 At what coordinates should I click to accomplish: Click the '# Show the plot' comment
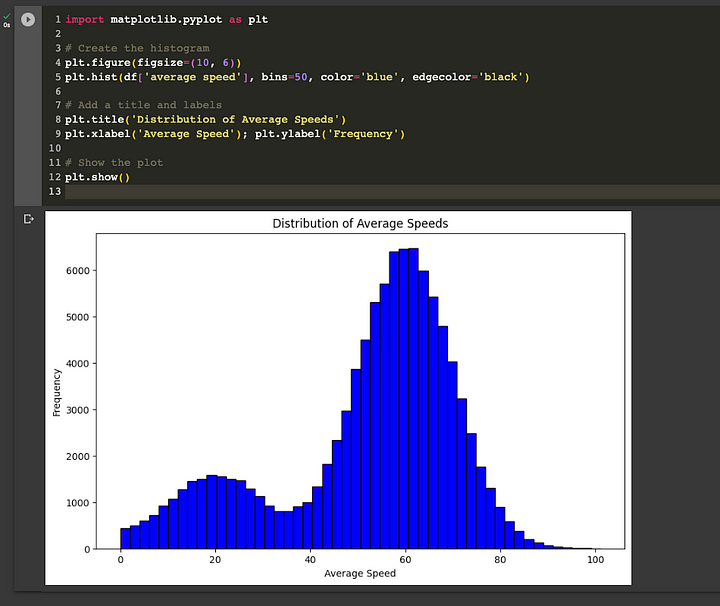tap(113, 163)
